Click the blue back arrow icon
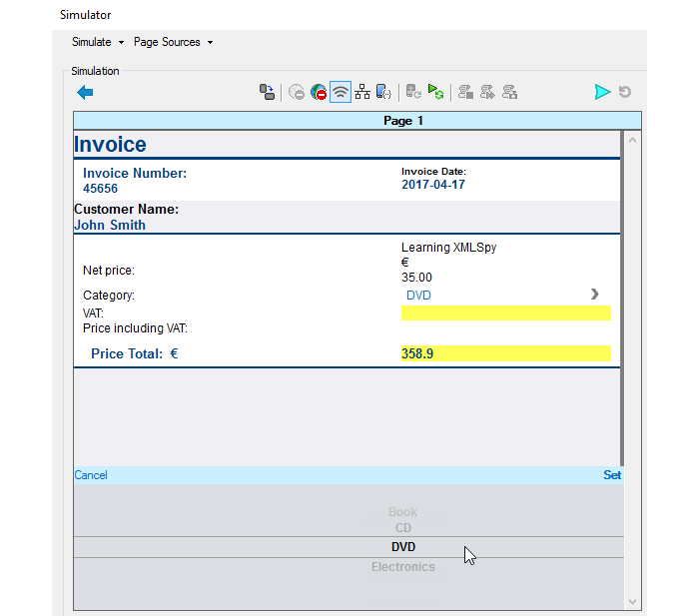Screen dimensions: 699x616 click(x=85, y=93)
